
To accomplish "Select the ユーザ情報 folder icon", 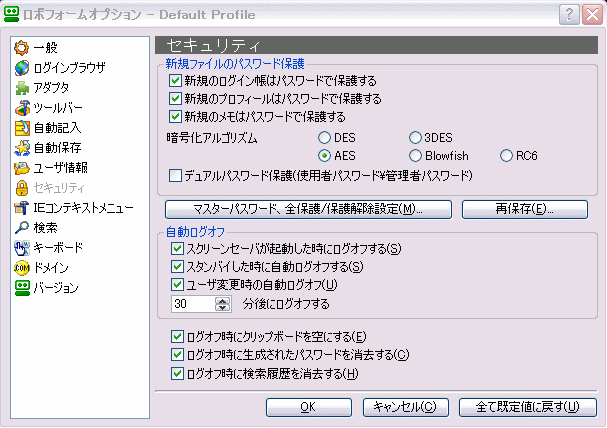I will 22,168.
